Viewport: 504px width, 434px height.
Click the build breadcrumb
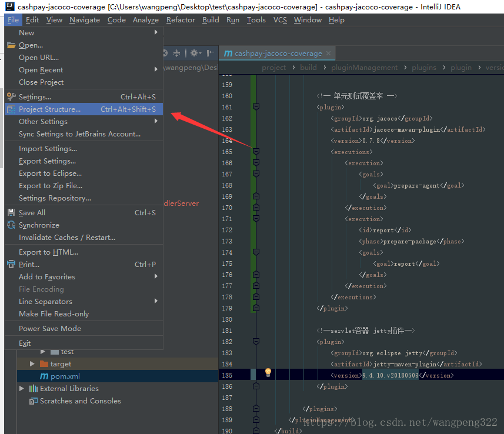click(308, 68)
